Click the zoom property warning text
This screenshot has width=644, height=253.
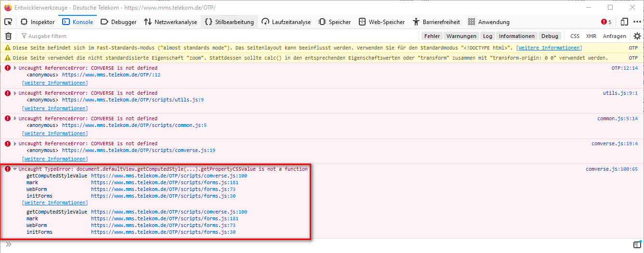point(311,58)
